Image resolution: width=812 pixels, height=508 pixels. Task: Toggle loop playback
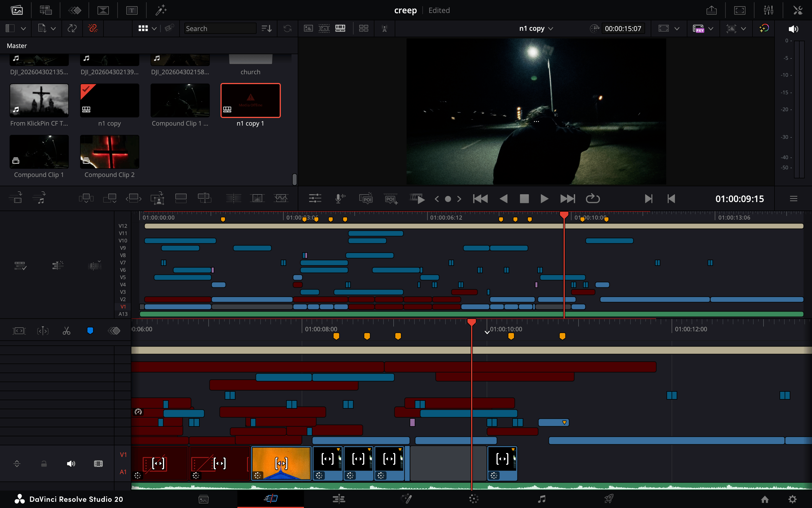593,199
